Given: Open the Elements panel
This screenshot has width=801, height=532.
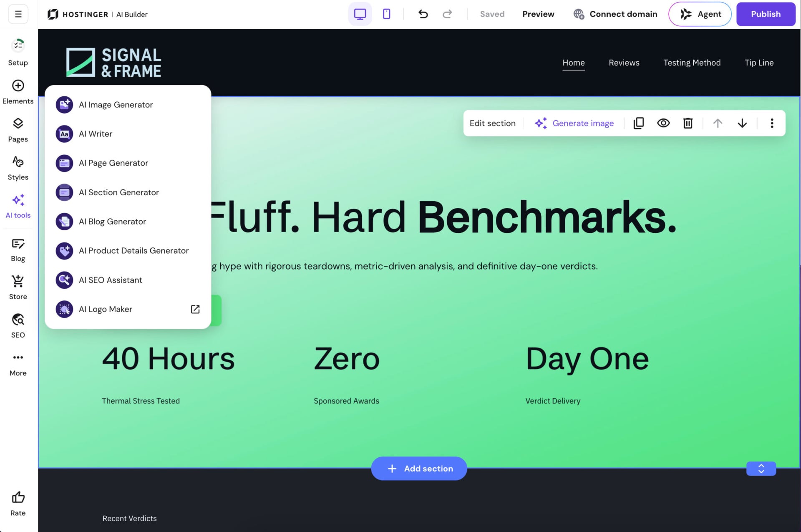Looking at the screenshot, I should [18, 92].
